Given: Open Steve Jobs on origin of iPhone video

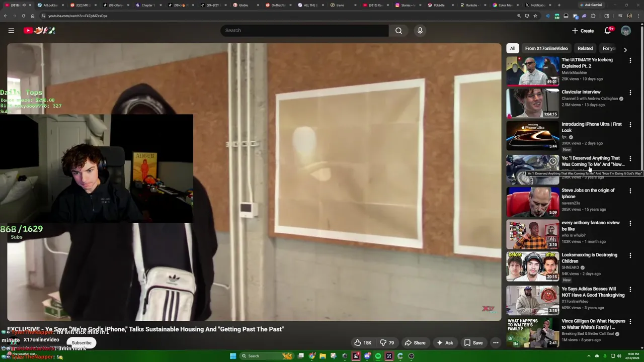Looking at the screenshot, I should (x=588, y=194).
